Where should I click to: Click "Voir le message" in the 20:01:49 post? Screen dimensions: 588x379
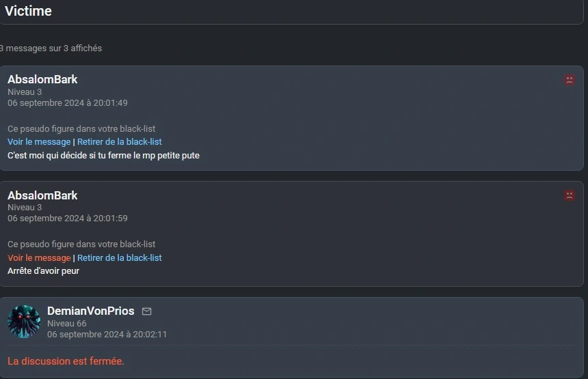39,142
